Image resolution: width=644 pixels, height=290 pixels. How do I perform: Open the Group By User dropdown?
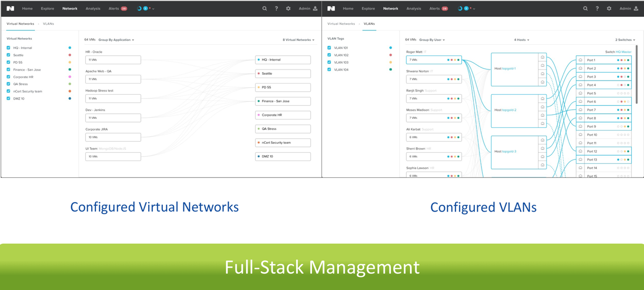[432, 40]
